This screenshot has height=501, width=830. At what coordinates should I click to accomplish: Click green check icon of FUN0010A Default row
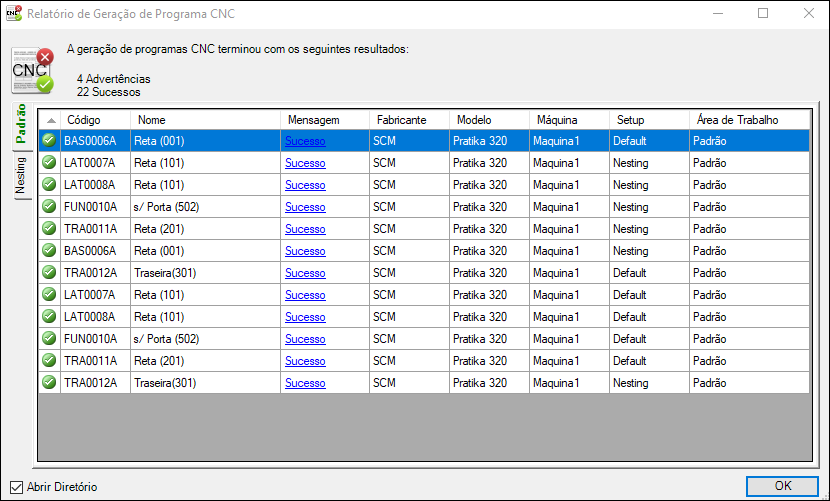click(49, 338)
